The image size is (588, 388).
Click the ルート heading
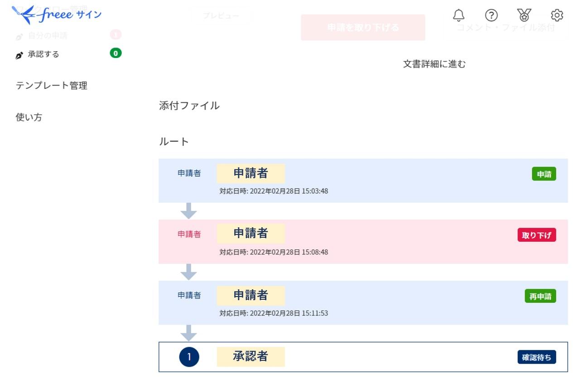tap(174, 142)
